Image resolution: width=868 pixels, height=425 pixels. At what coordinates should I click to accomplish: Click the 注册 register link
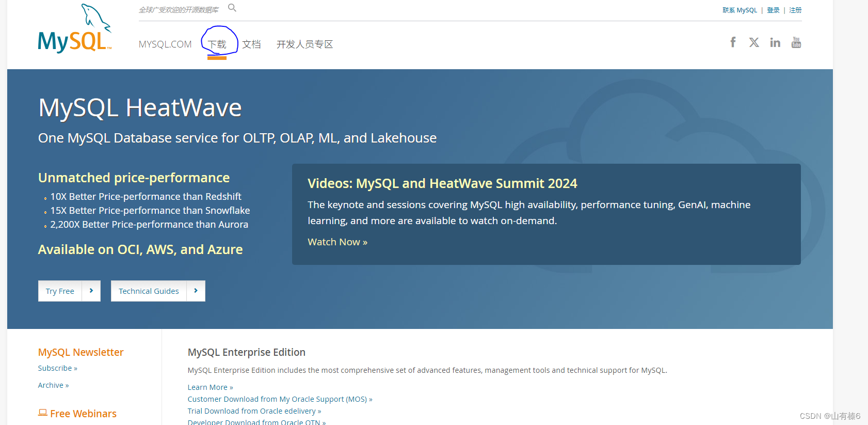tap(795, 10)
